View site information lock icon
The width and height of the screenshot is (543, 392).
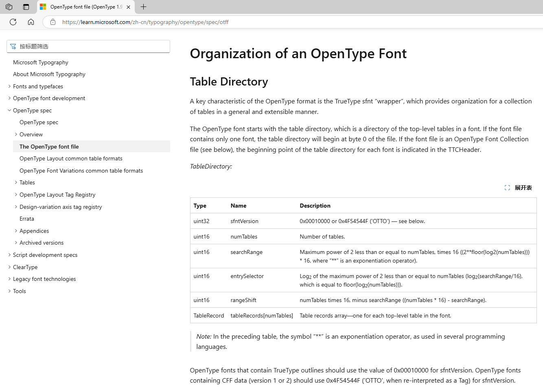pos(53,22)
